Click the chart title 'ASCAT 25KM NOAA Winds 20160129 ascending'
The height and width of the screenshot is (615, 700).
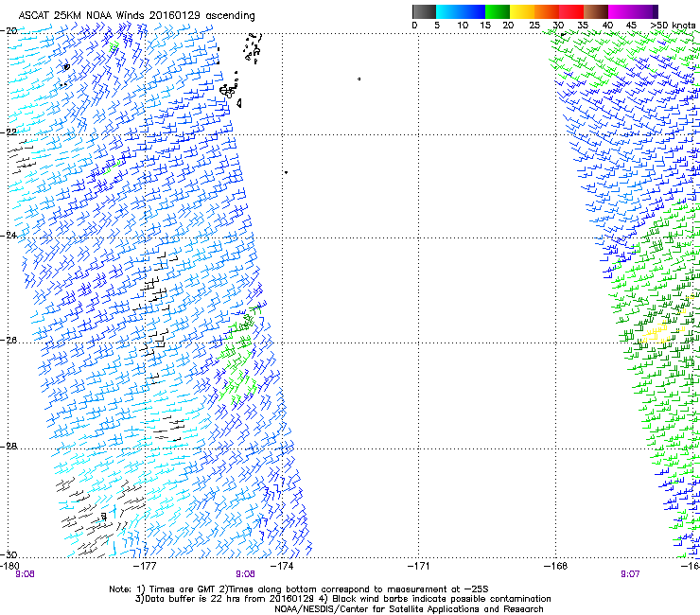[x=136, y=15]
